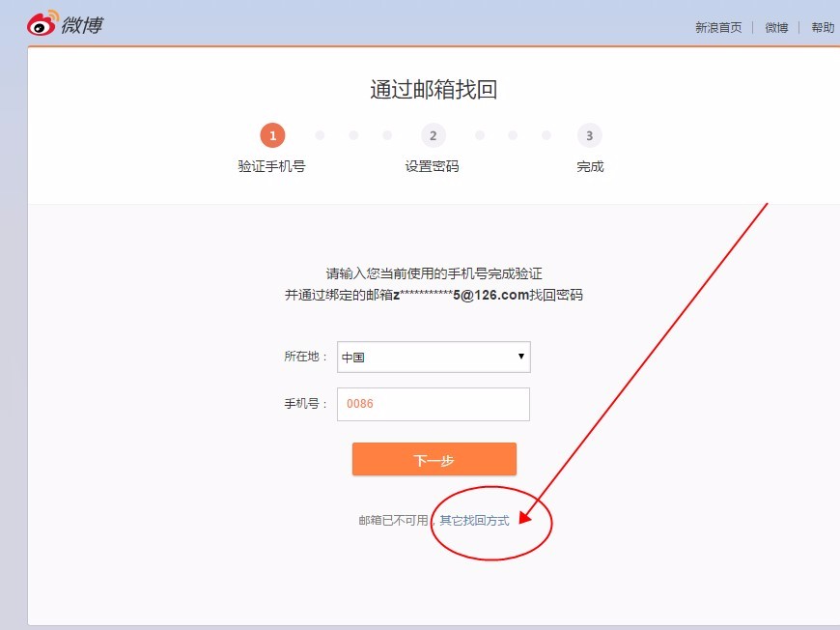
Task: Open the 微博 link in top navigation
Action: pos(776,27)
